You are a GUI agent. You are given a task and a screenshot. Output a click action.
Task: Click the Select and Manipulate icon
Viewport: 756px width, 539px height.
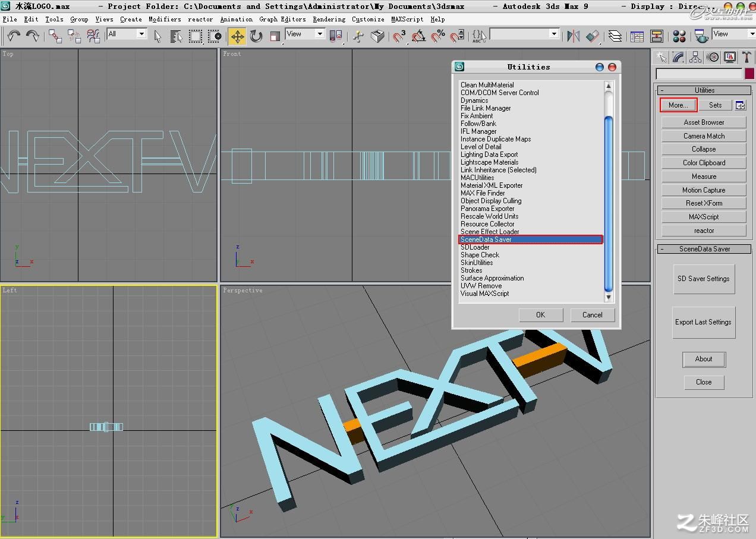tap(358, 36)
